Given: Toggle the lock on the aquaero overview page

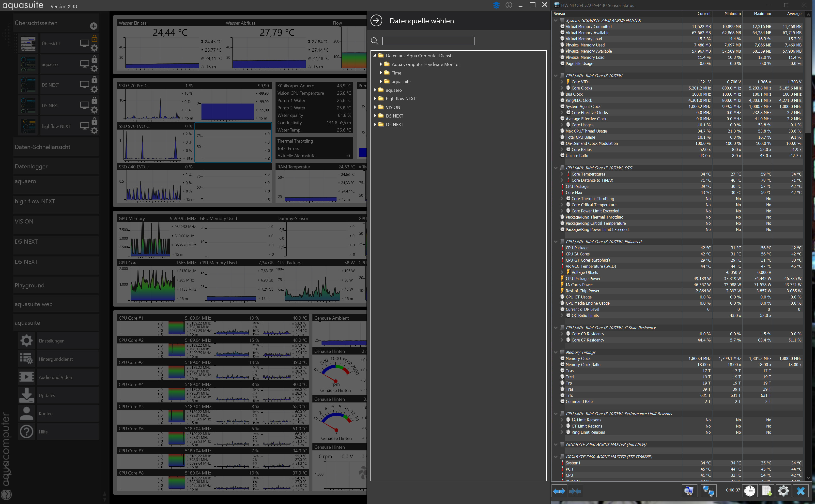Looking at the screenshot, I should (x=94, y=59).
